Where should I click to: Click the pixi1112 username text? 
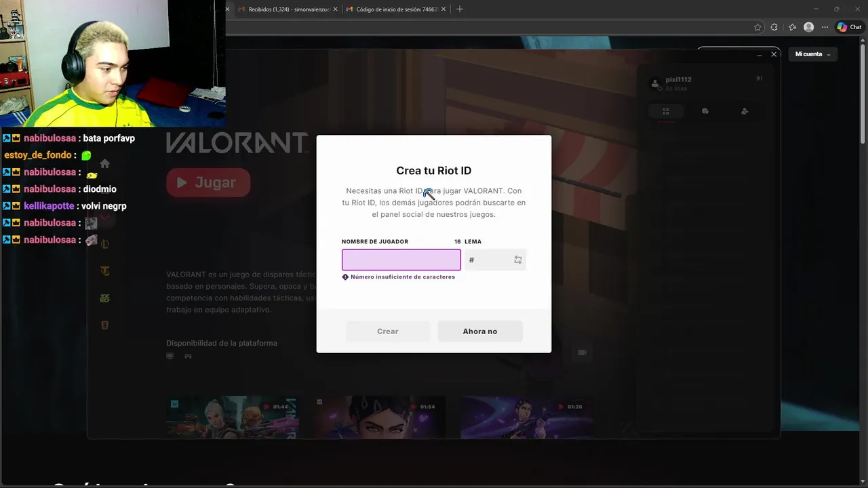coord(679,79)
